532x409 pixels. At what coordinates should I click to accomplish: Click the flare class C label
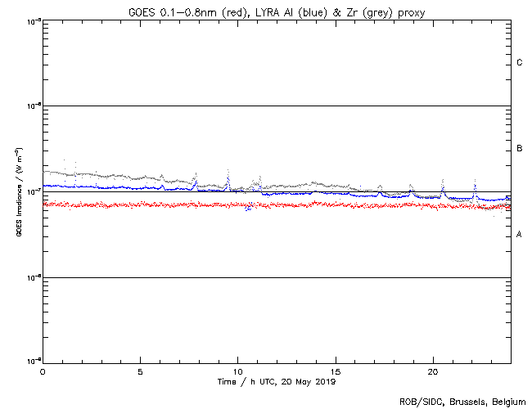click(520, 63)
